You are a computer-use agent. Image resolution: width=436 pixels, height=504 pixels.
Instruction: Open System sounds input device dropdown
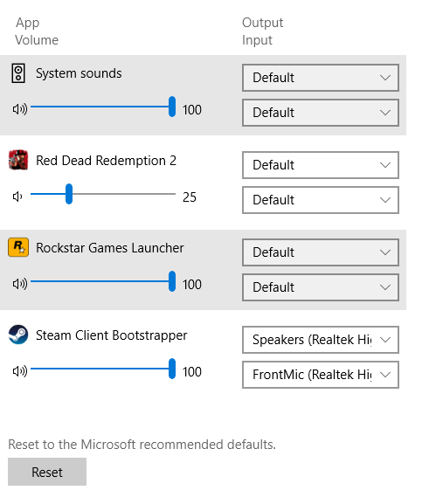(x=321, y=113)
